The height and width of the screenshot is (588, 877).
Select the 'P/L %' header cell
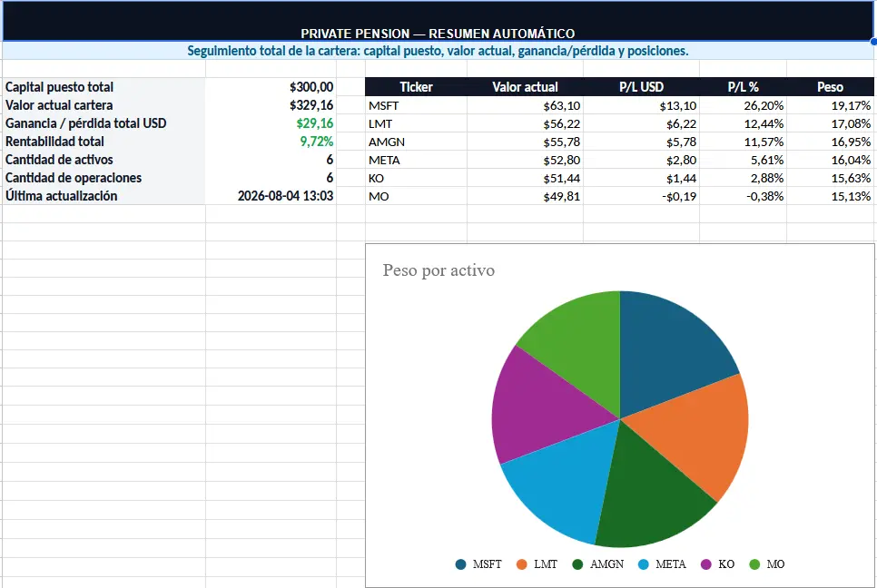coord(743,86)
